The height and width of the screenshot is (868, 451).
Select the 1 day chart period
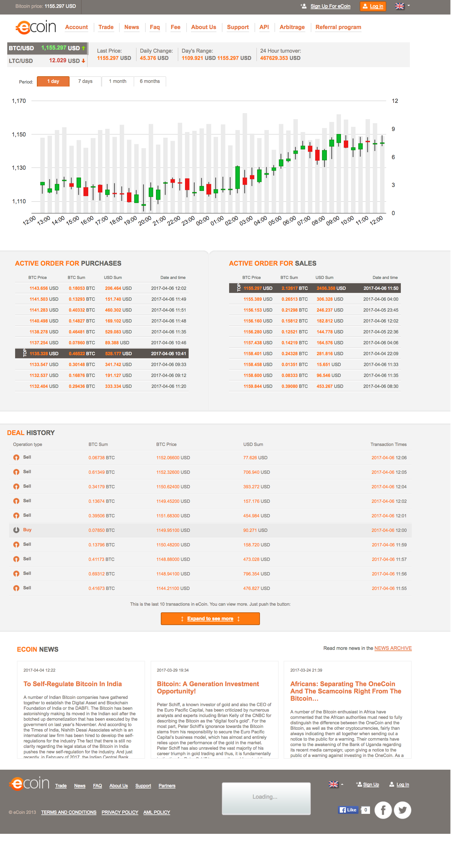click(53, 81)
